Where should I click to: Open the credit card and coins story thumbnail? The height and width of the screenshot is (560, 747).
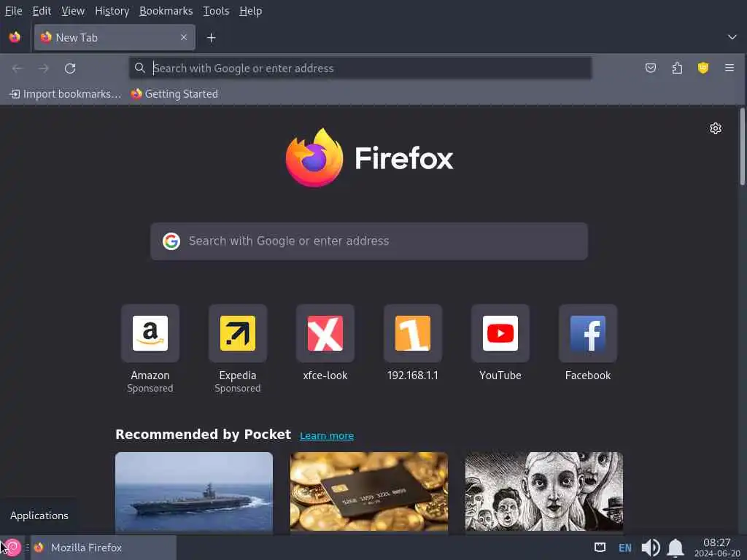pos(369,491)
